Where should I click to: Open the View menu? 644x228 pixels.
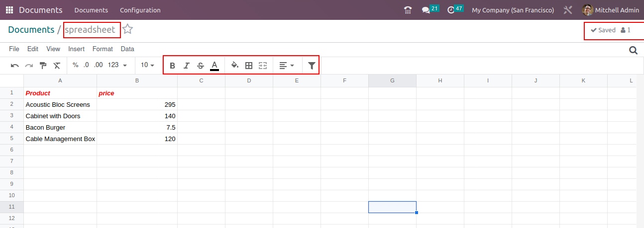tap(53, 49)
